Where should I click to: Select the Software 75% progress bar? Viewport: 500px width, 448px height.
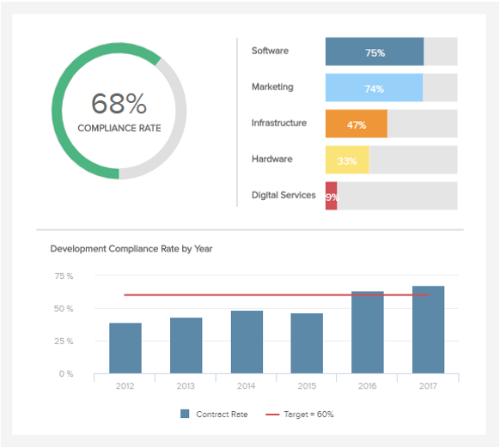click(375, 51)
